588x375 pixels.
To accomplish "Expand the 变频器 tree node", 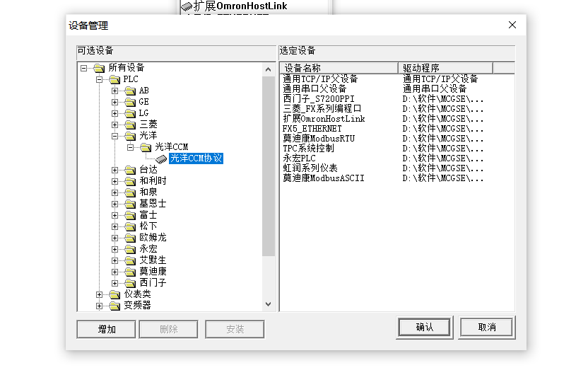I will [x=100, y=306].
